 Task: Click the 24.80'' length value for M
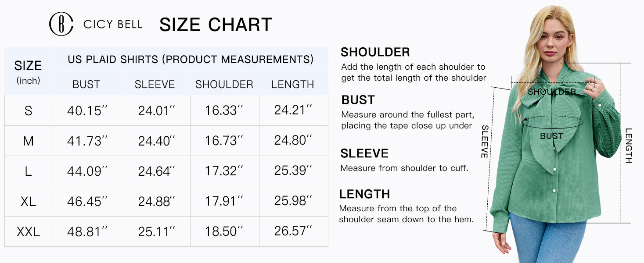293,141
